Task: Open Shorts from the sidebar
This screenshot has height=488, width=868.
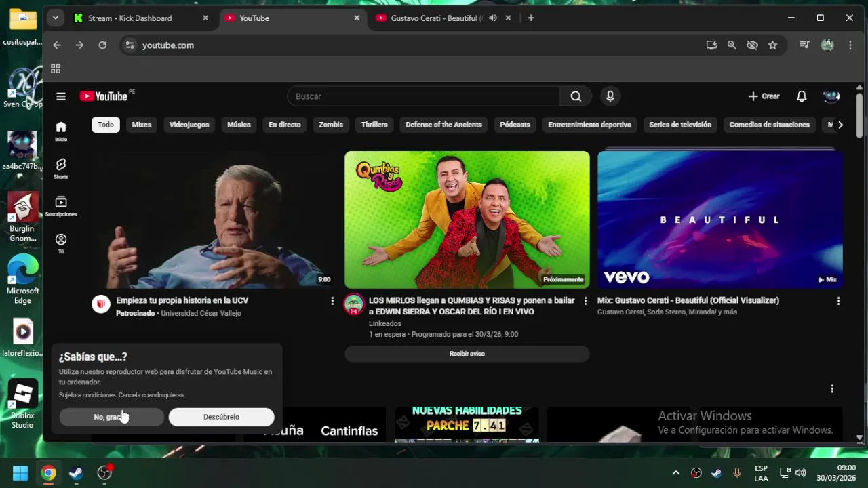Action: click(61, 169)
